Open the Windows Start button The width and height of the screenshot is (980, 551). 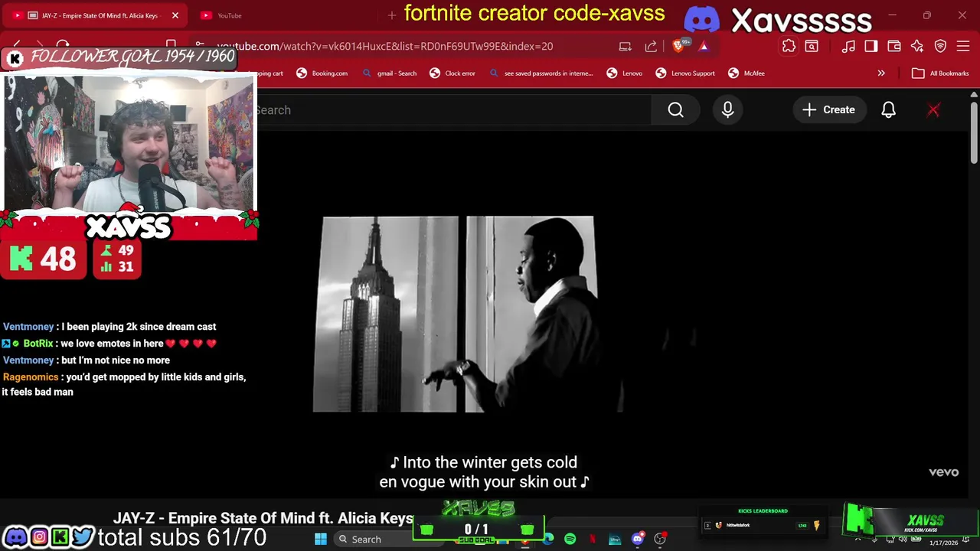click(321, 540)
